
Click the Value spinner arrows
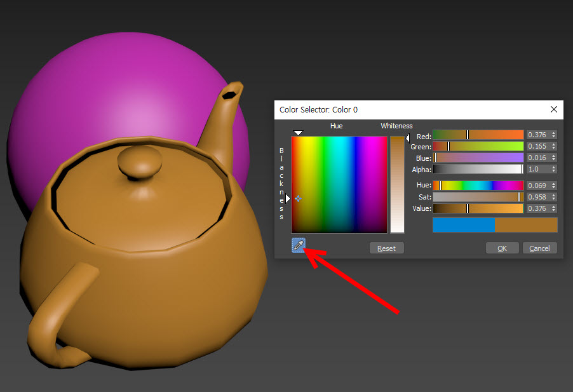554,208
